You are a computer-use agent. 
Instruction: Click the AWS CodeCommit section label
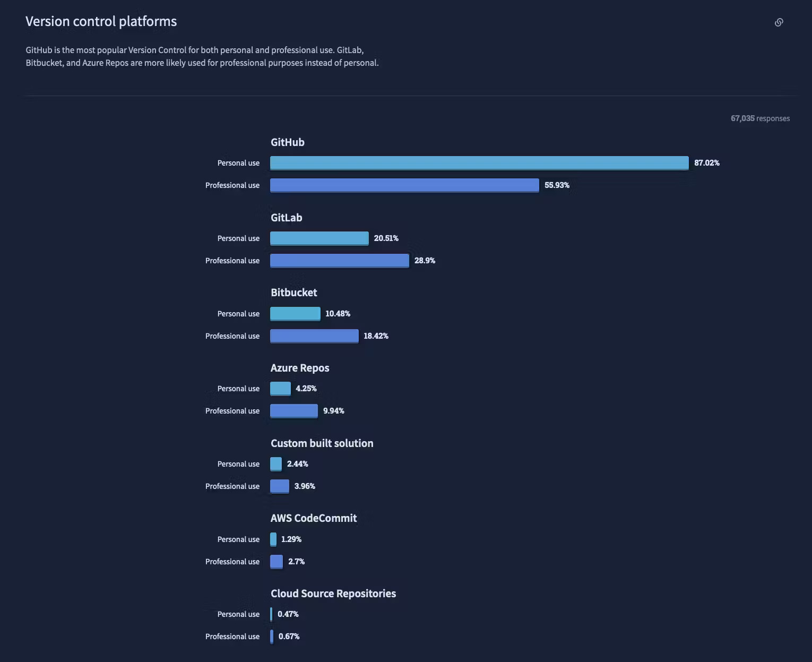pos(314,518)
